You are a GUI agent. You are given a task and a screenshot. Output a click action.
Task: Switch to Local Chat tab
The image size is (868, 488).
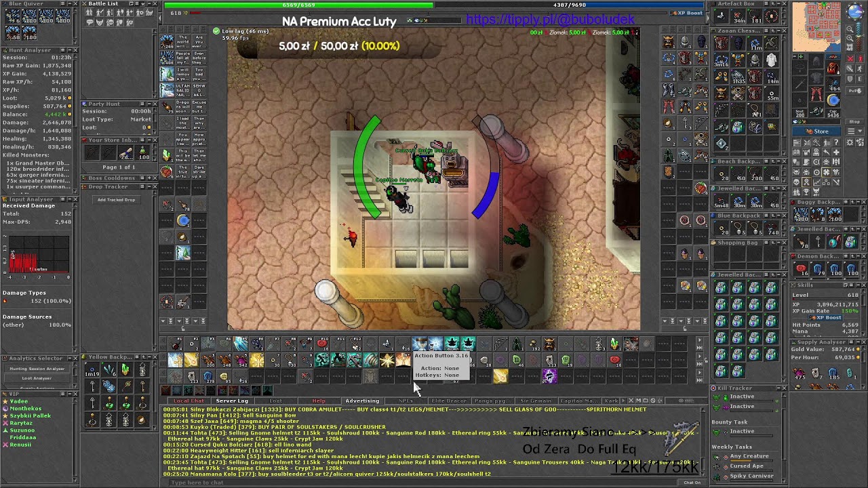pos(189,401)
